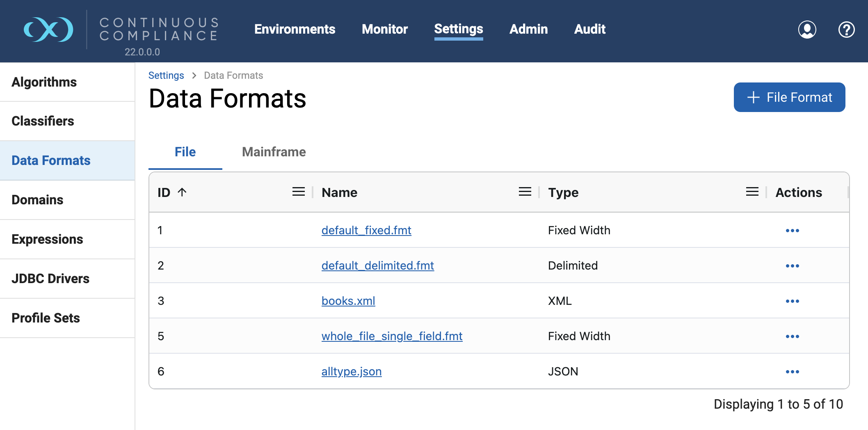868x430 pixels.
Task: Click the ID cell showing 6
Action: tap(161, 372)
